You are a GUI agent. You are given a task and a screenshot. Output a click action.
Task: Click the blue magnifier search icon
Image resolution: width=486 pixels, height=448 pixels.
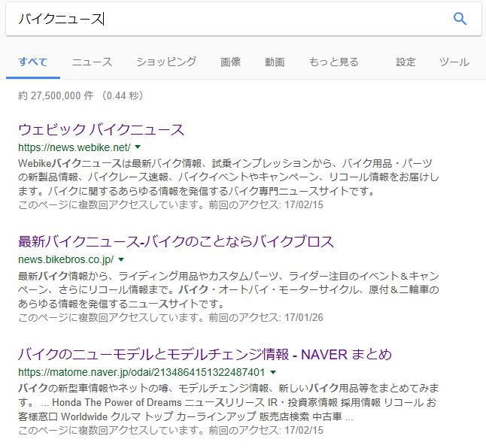point(460,19)
